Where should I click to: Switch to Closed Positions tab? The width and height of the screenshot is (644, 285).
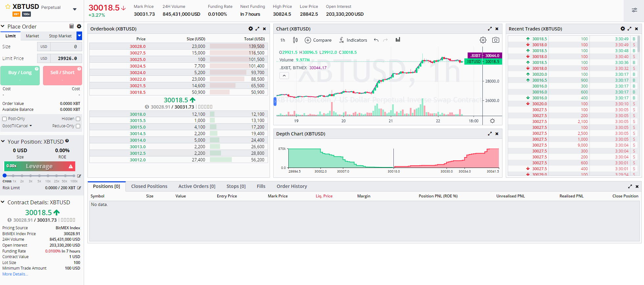coord(149,186)
